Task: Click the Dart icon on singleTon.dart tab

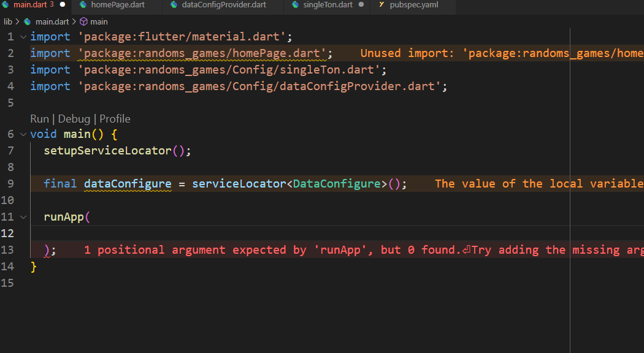Action: pyautogui.click(x=295, y=5)
